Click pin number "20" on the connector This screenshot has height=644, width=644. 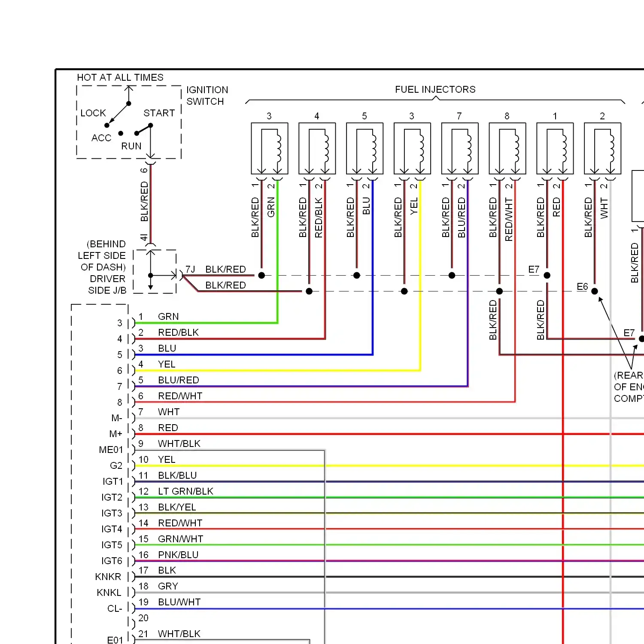point(143,618)
